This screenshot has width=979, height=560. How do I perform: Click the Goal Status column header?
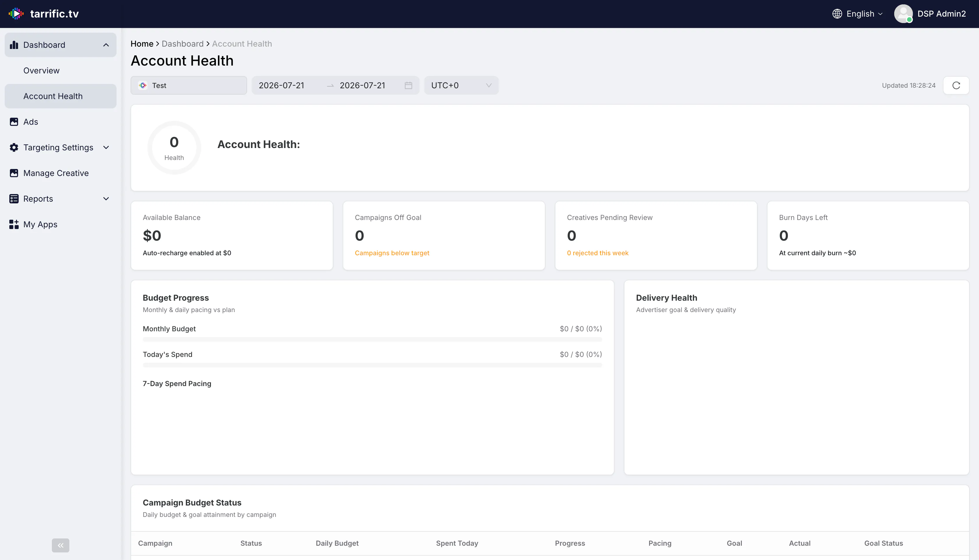point(884,543)
